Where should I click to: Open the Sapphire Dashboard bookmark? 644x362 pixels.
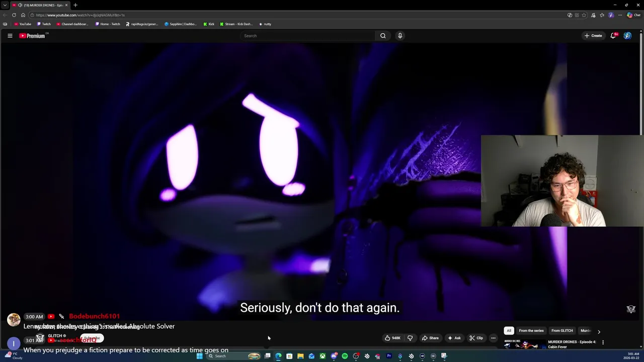tap(181, 24)
